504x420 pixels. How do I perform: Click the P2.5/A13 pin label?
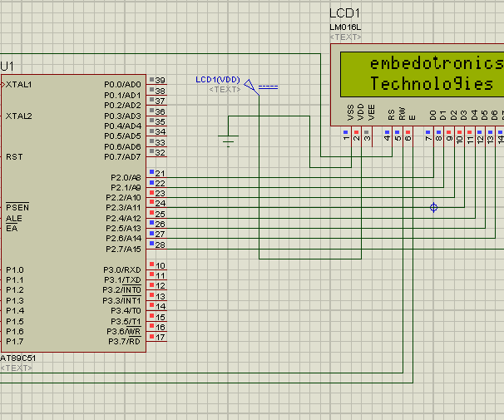tap(123, 229)
